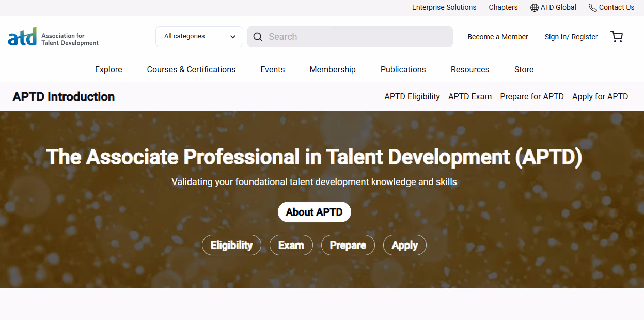Open the Publications menu

tap(403, 69)
